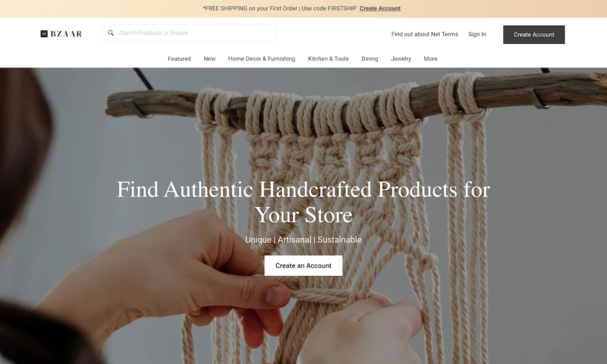
Task: Select the New menu item
Action: 209,59
